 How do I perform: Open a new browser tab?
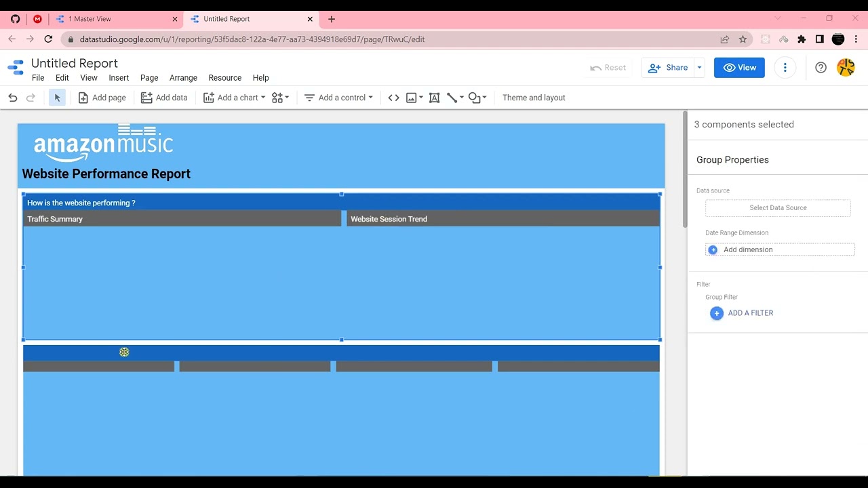332,19
